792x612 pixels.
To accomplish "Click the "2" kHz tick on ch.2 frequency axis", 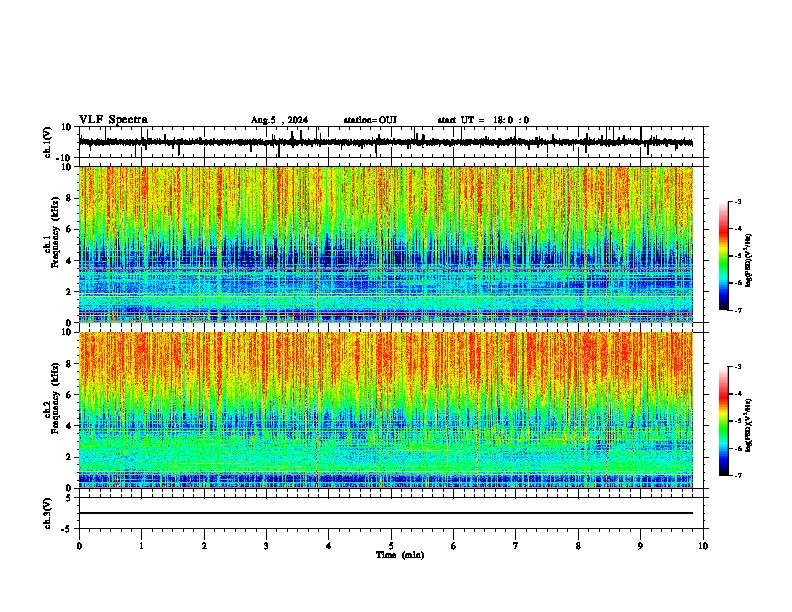I will 69,457.
